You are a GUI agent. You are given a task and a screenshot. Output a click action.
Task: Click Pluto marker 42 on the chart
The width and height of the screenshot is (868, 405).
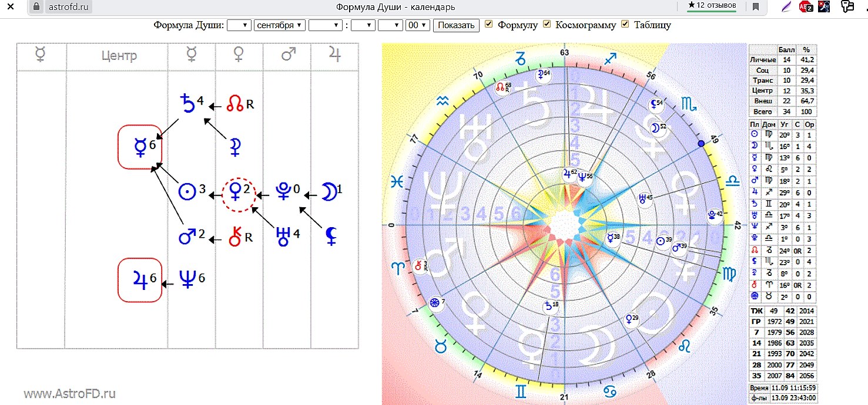coord(715,215)
